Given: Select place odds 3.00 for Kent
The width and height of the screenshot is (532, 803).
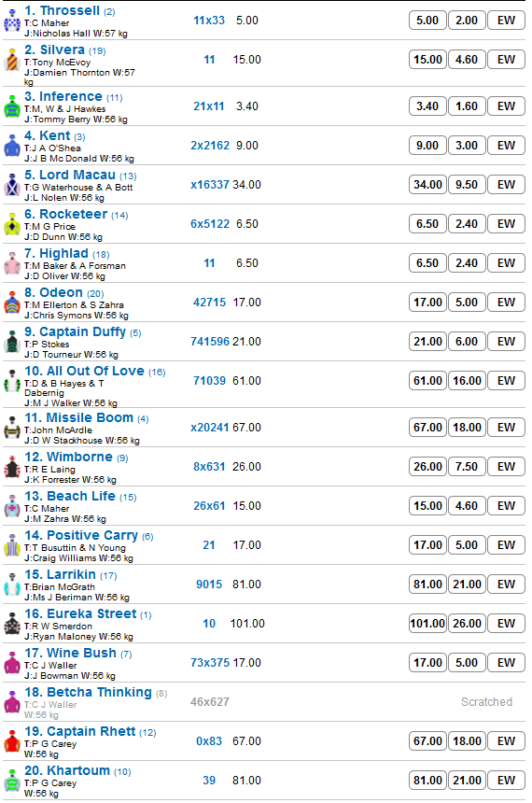Looking at the screenshot, I should 467,146.
